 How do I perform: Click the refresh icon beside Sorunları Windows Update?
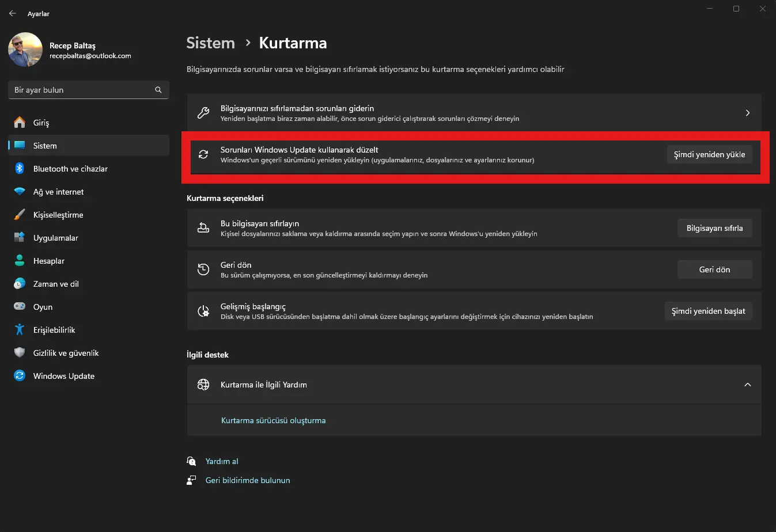click(x=203, y=154)
